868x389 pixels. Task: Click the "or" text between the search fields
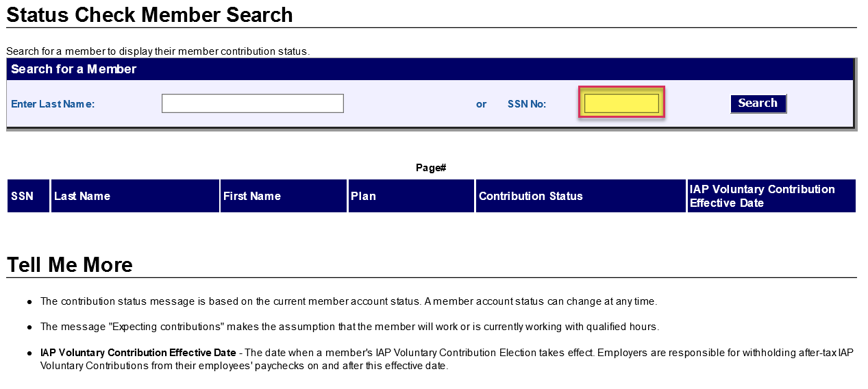click(x=481, y=104)
